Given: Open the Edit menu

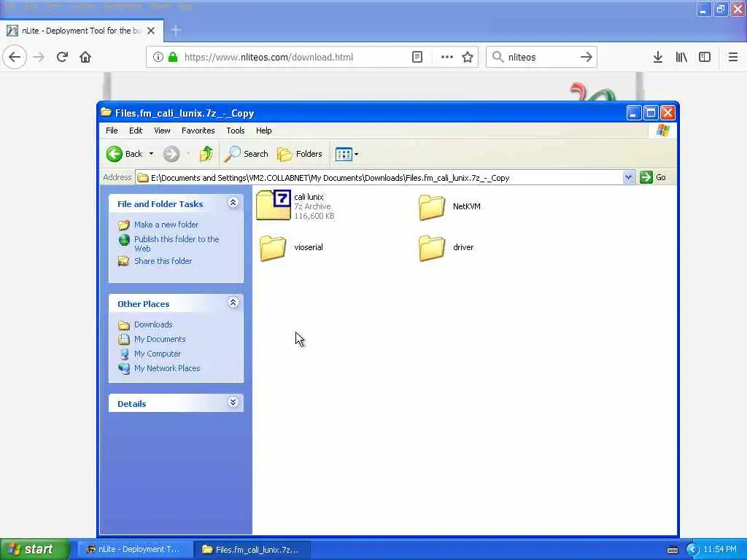Looking at the screenshot, I should pyautogui.click(x=135, y=131).
